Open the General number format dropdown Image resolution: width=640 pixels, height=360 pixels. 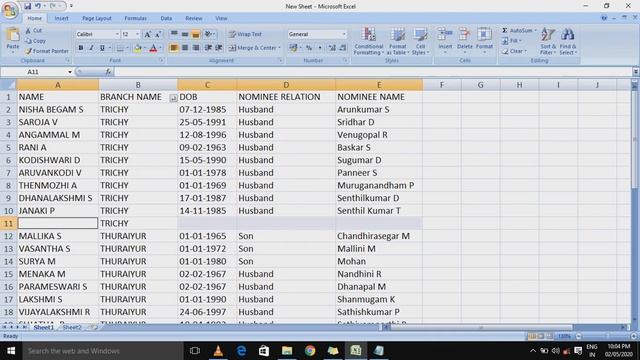tap(344, 34)
